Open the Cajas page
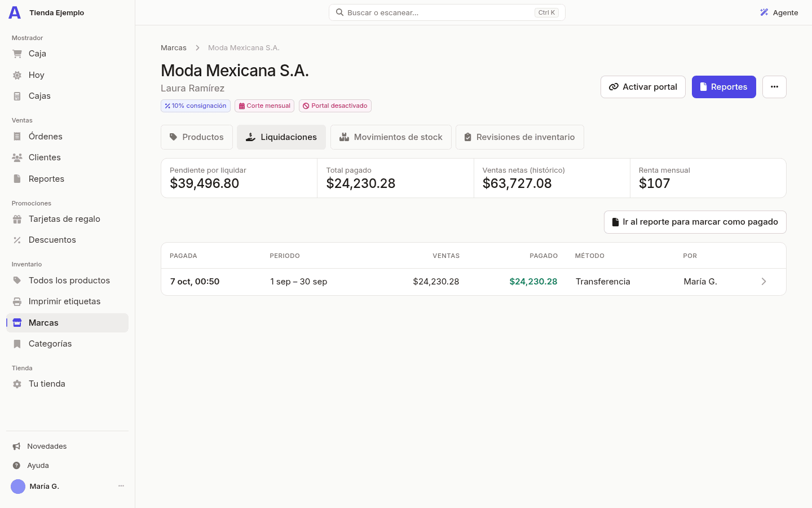This screenshot has width=812, height=508. pos(67,96)
